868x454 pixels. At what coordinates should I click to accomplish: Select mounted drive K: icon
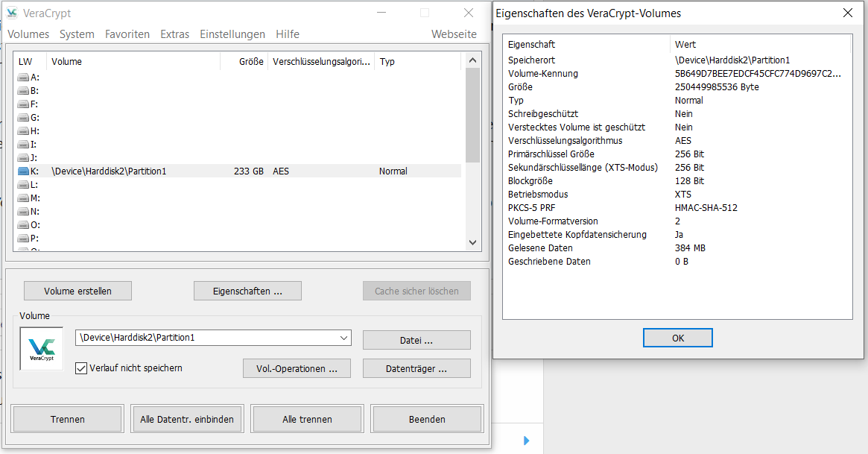click(23, 171)
